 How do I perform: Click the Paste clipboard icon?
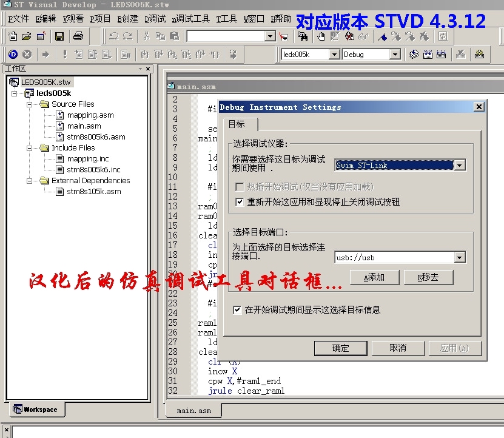(174, 36)
